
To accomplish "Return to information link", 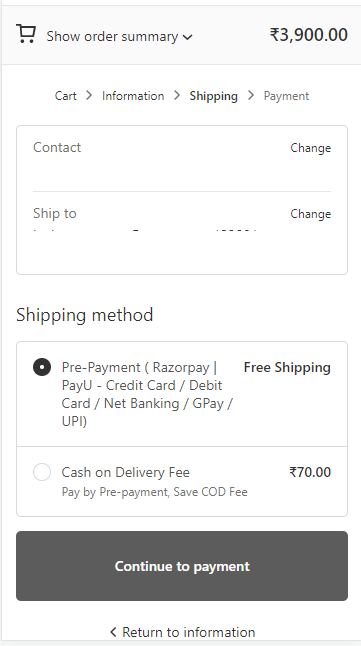I will point(189,632).
